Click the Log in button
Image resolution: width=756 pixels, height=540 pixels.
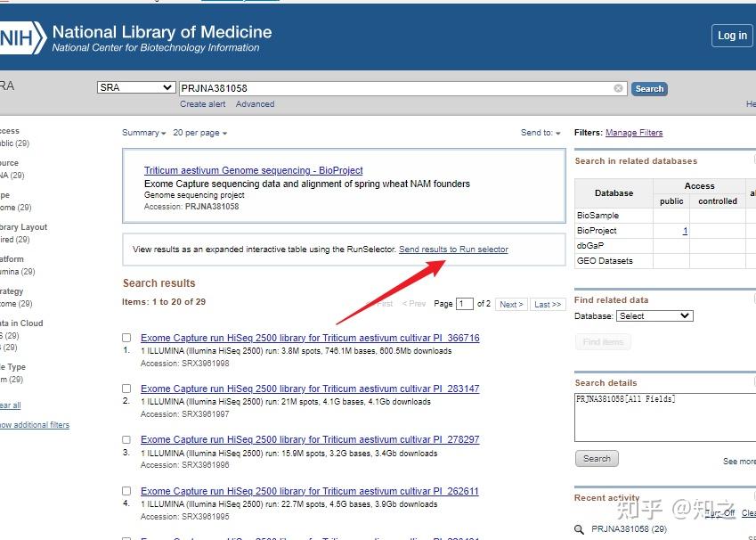732,36
